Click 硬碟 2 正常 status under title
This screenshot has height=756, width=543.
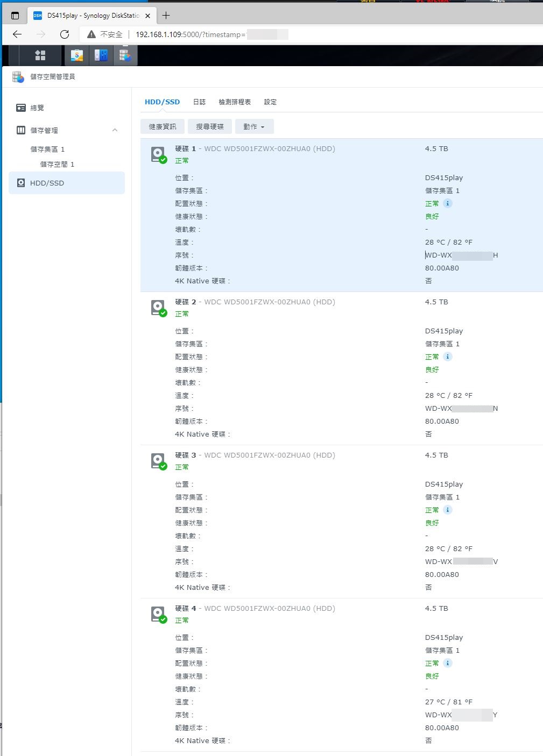coord(182,314)
